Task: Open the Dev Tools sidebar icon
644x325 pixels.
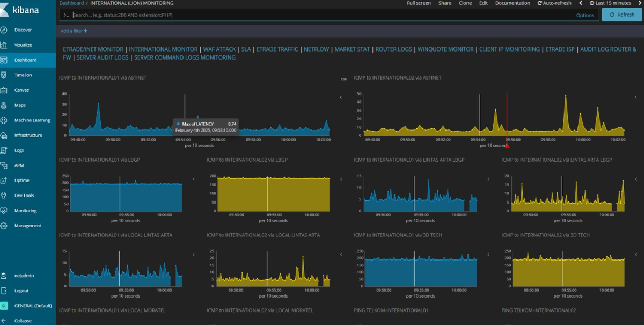Action: 4,196
